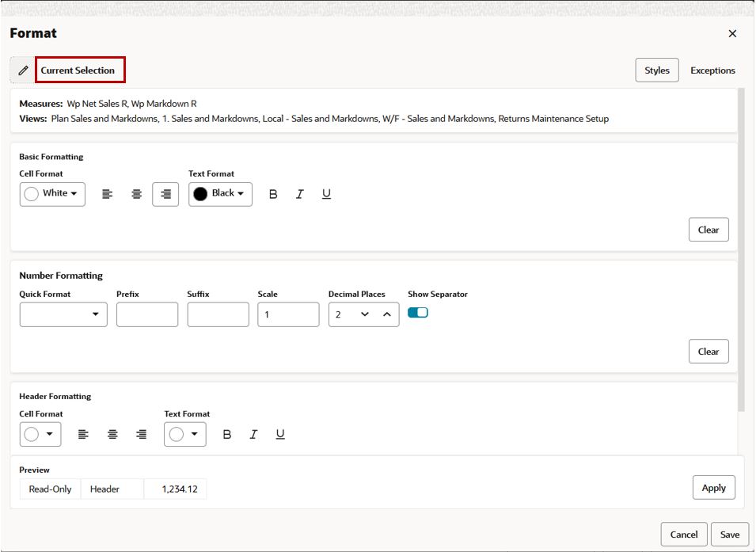Increase Decimal Places using the up stepper

[x=386, y=314]
